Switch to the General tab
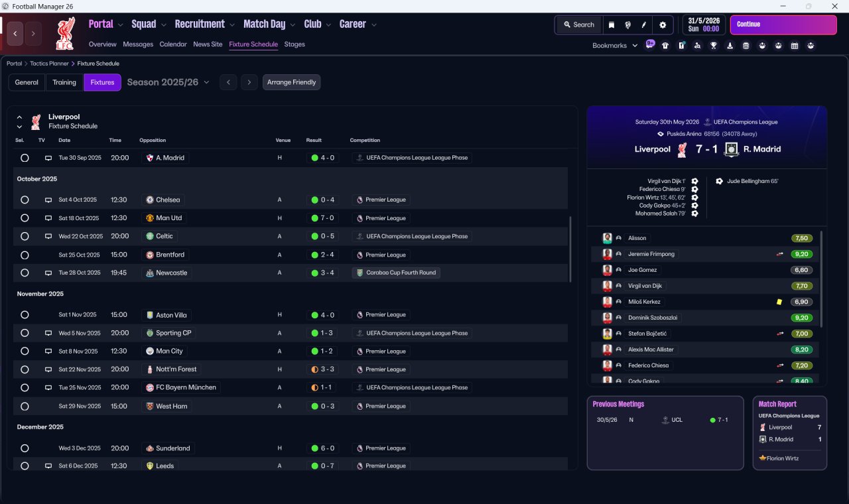849x504 pixels. tap(27, 82)
